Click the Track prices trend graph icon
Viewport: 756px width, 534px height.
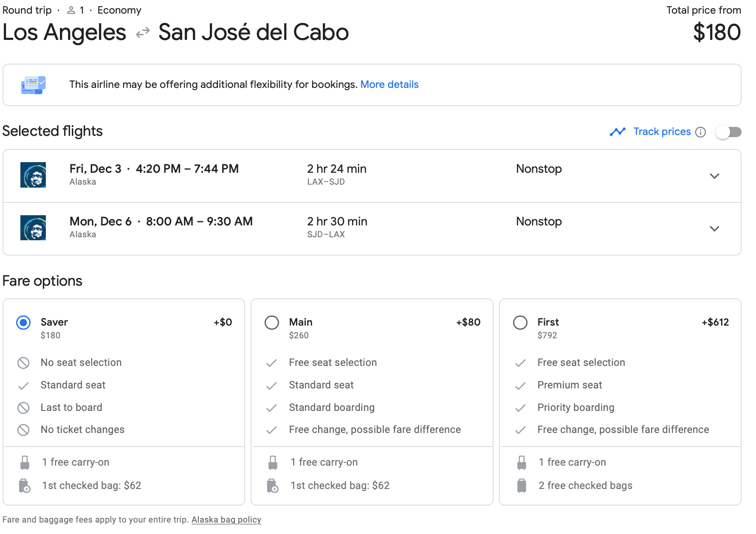pyautogui.click(x=618, y=132)
